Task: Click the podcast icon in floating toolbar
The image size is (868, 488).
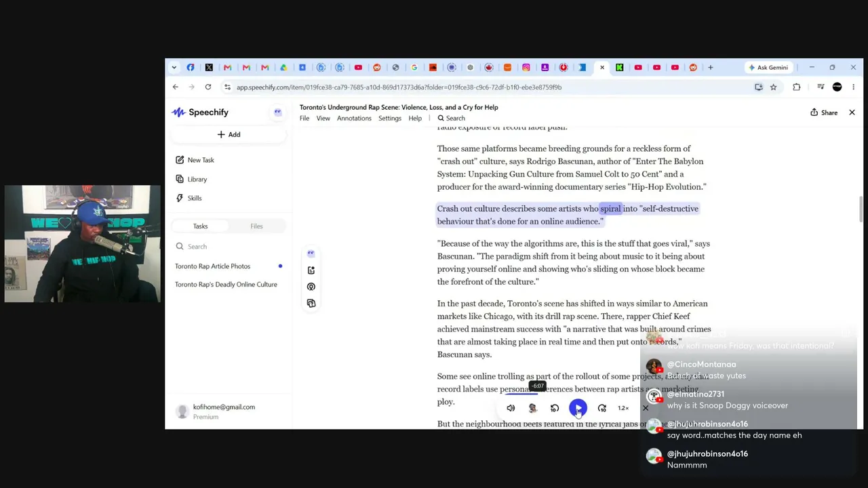Action: (x=311, y=287)
